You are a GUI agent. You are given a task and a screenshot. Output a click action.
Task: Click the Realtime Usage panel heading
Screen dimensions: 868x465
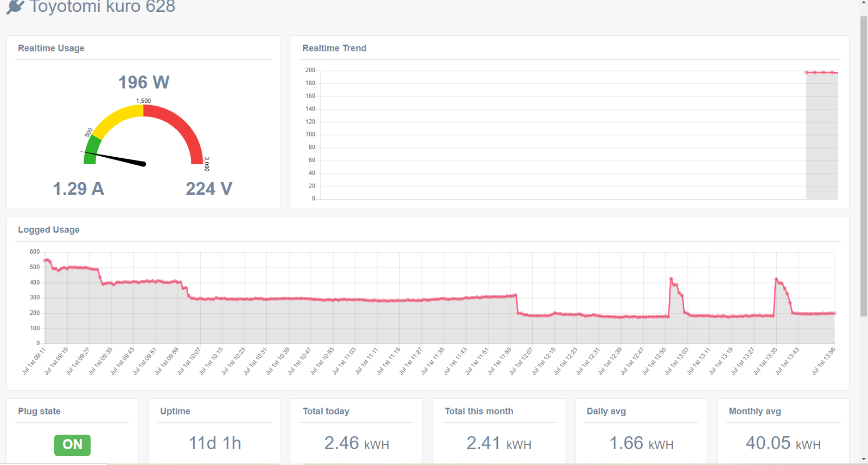coord(51,48)
